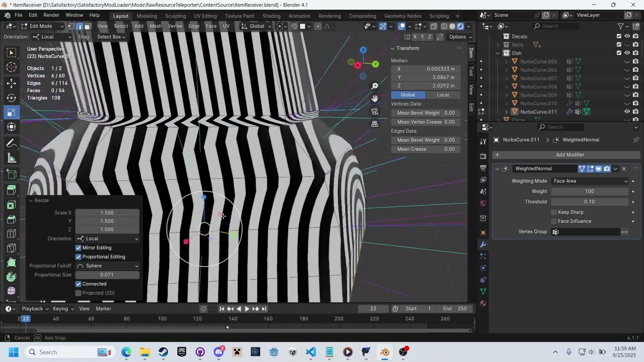Select the Object Data Properties green triangle icon

pos(483,292)
